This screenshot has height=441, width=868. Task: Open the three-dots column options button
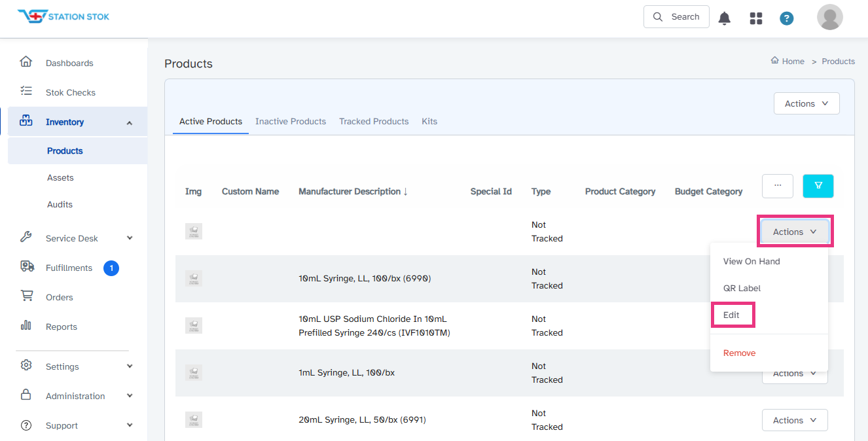(x=778, y=186)
